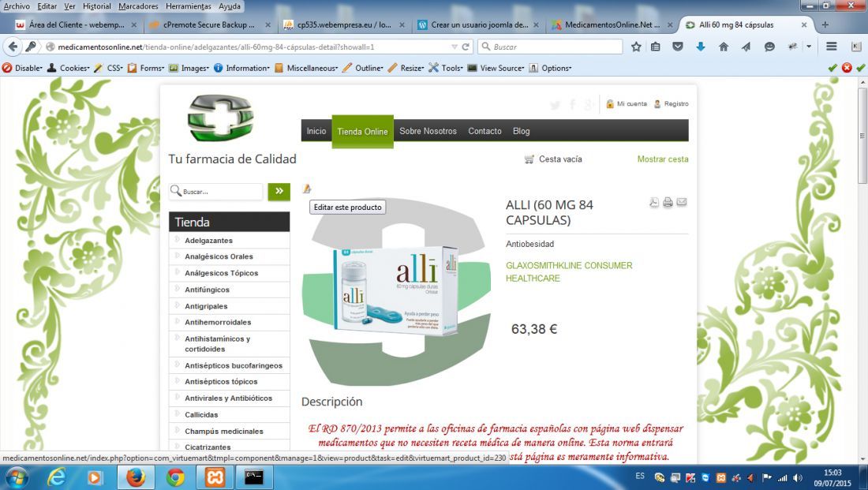The width and height of the screenshot is (868, 490).
Task: Open the Marcadores menu
Action: pyautogui.click(x=138, y=6)
